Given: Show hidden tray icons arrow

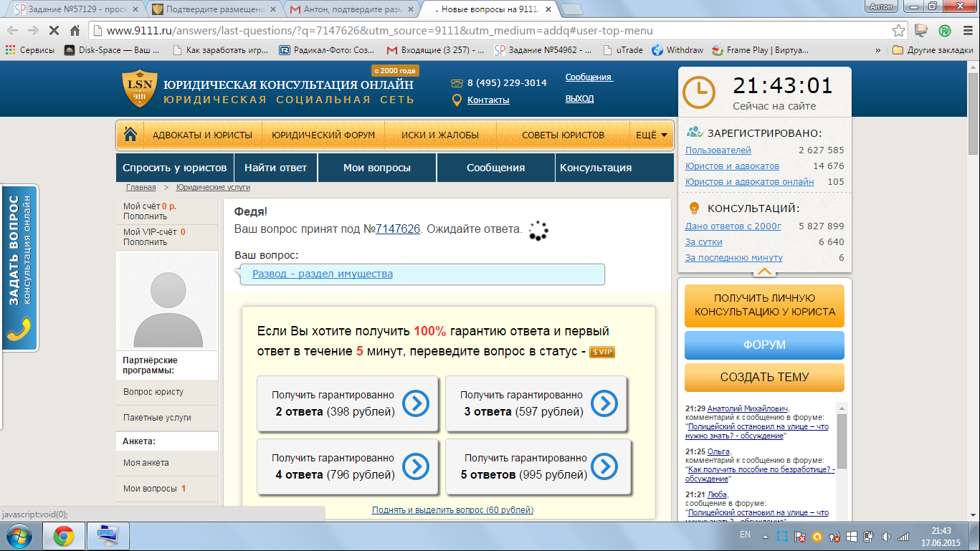Looking at the screenshot, I should 766,536.
